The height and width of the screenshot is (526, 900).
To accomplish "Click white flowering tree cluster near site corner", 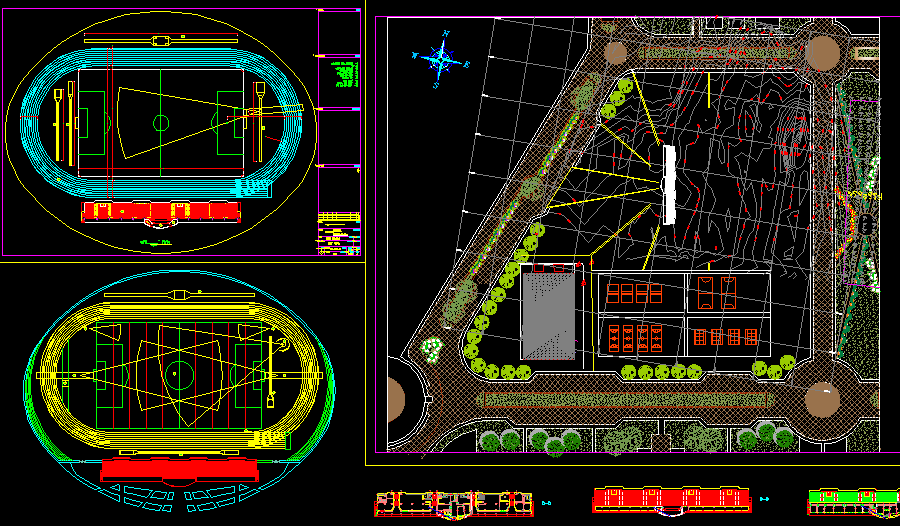I will (432, 350).
